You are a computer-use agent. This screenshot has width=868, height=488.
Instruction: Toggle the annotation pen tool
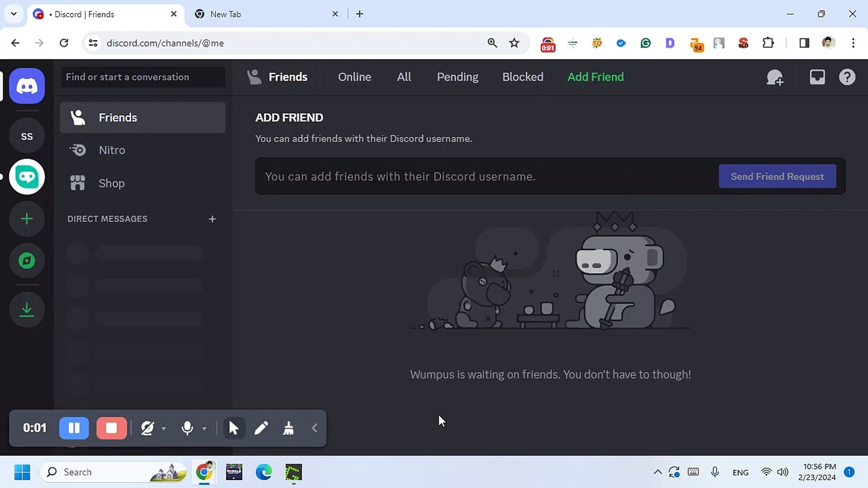coord(261,428)
